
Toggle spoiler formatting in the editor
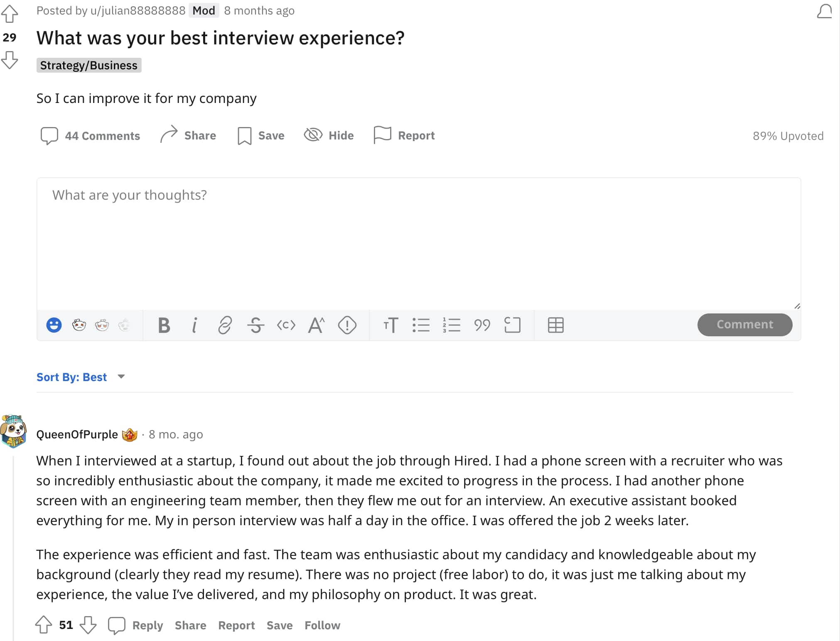[x=348, y=325]
